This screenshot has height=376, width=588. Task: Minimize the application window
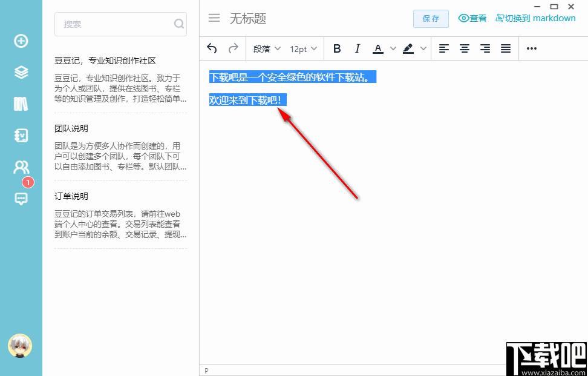pyautogui.click(x=537, y=7)
